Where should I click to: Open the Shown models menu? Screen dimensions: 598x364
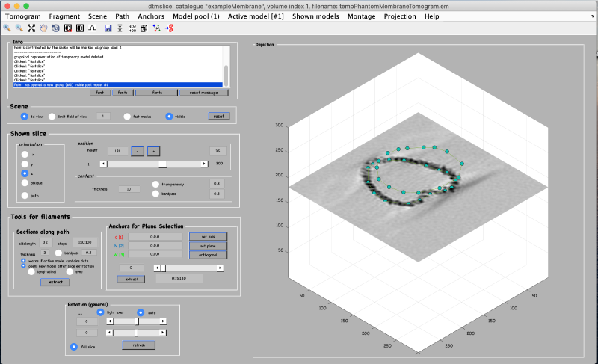(315, 16)
